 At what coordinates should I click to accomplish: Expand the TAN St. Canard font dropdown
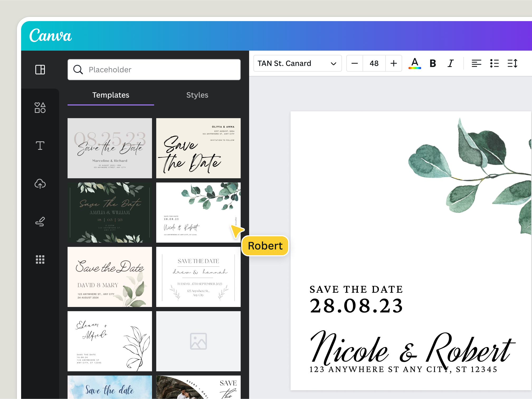(x=297, y=64)
